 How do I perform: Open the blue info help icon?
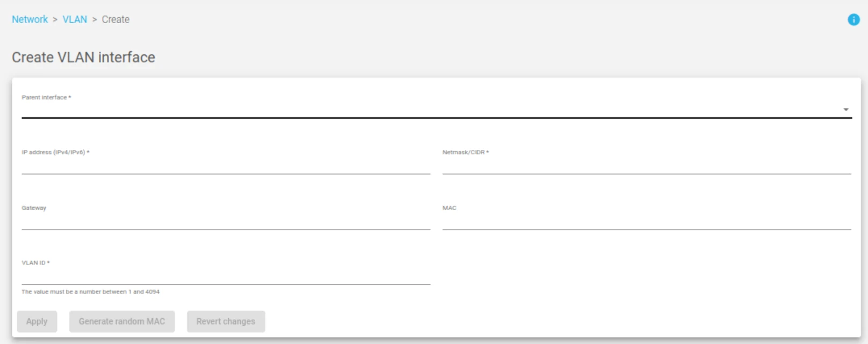(x=853, y=20)
